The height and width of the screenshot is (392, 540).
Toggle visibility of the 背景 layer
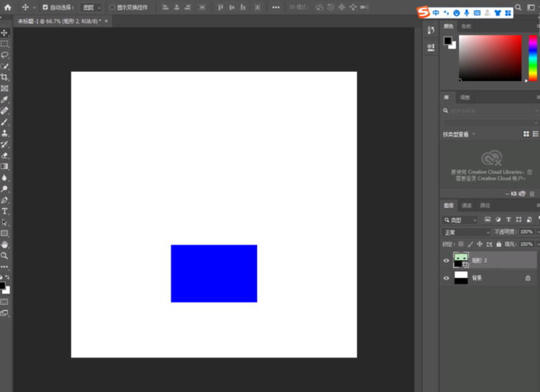[446, 278]
